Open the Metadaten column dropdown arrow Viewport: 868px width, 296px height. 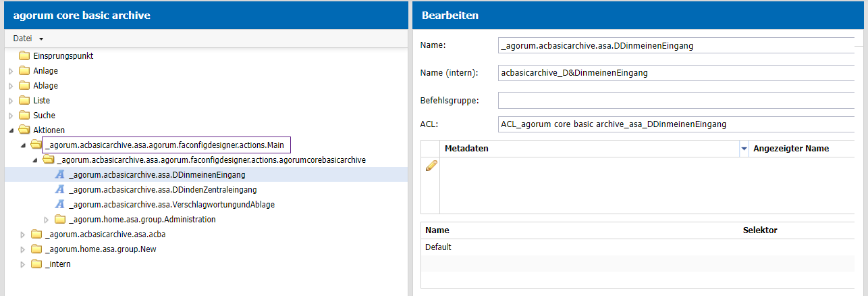point(744,149)
